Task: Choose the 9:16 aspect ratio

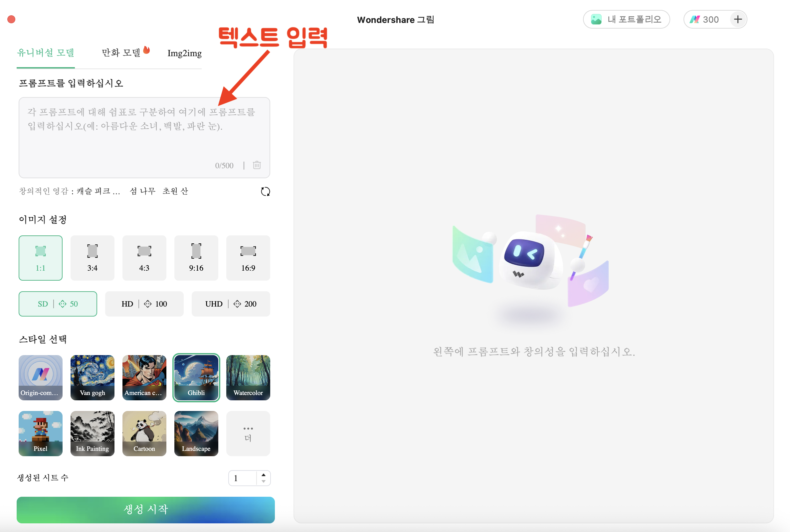Action: [x=196, y=258]
